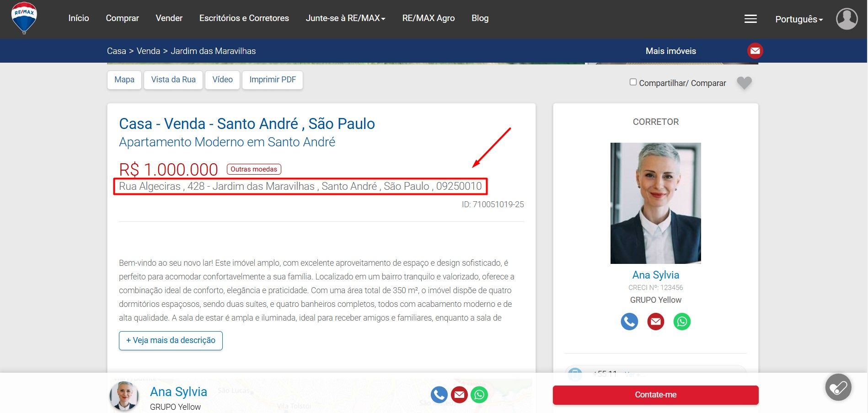
Task: Click the RE/MAX balloon logo
Action: 24,18
